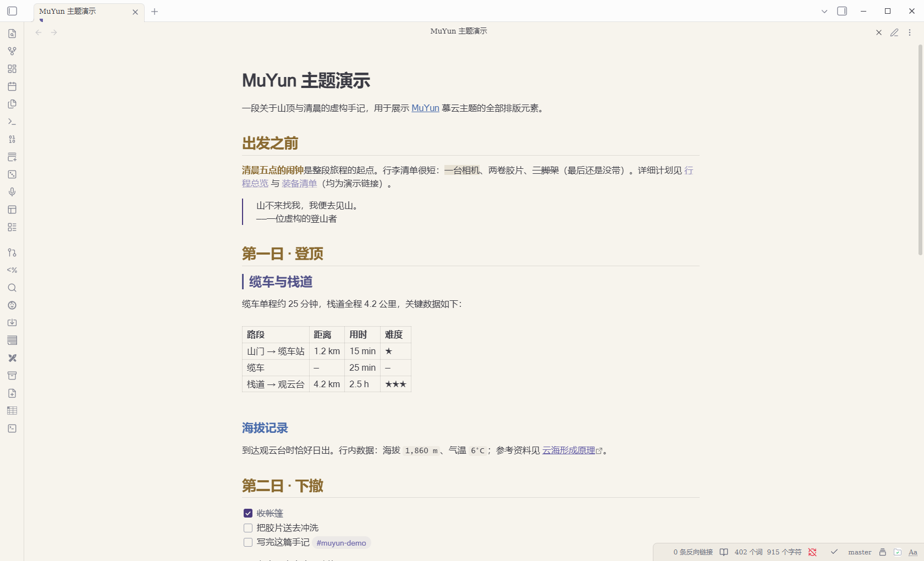Click the master branch status label

[x=860, y=552]
